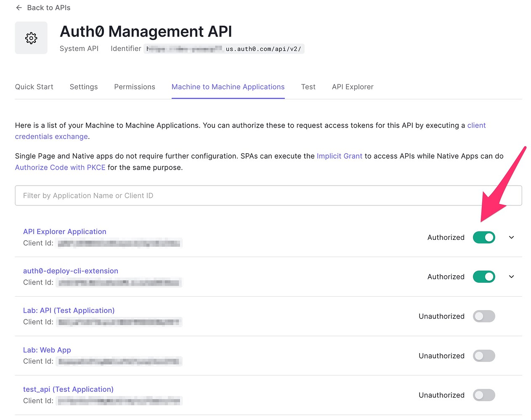531x420 pixels.
Task: Open the Authorize Code with PKCE link
Action: (60, 167)
